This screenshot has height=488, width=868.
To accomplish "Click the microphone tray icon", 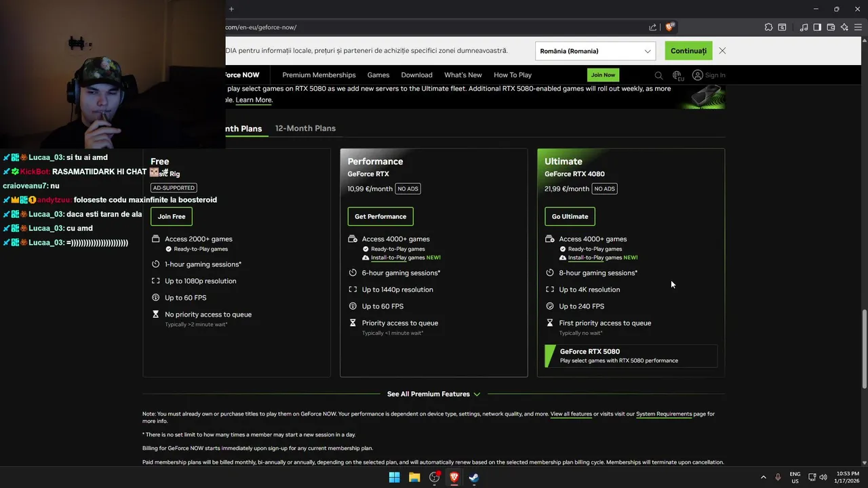I will [778, 477].
